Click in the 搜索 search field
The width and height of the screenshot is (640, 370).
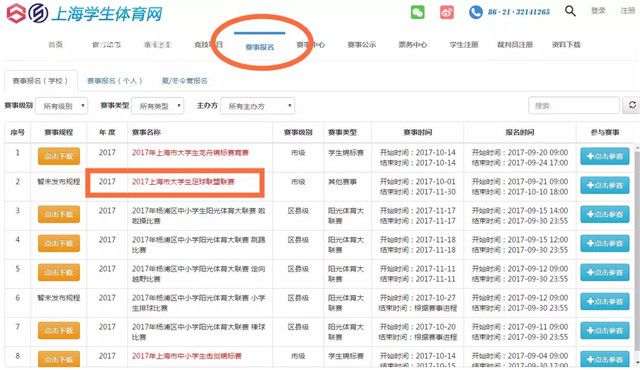tap(574, 106)
